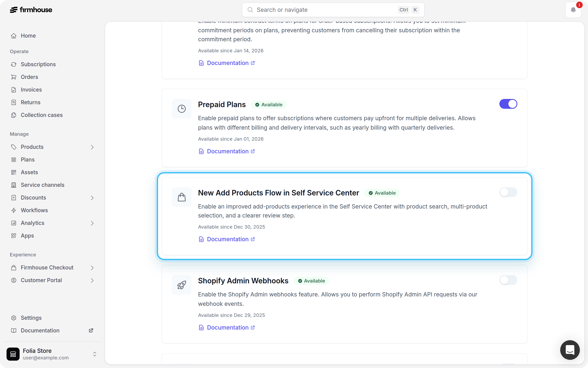Click the Orders cart icon
Viewport: 588px width, 368px height.
click(x=14, y=77)
